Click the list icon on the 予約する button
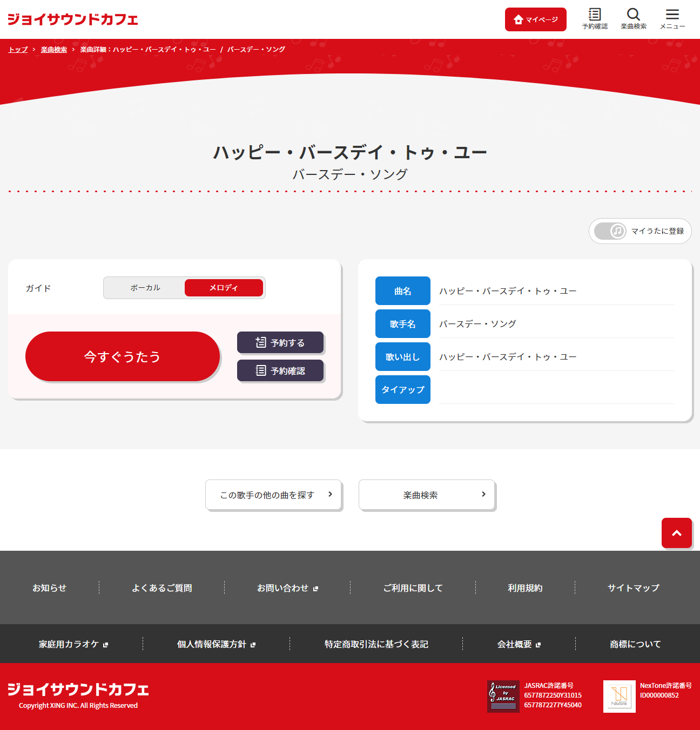 (261, 342)
